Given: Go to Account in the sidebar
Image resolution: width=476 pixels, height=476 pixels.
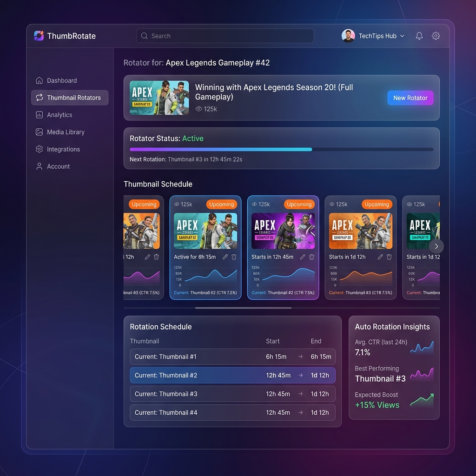Looking at the screenshot, I should 58,166.
